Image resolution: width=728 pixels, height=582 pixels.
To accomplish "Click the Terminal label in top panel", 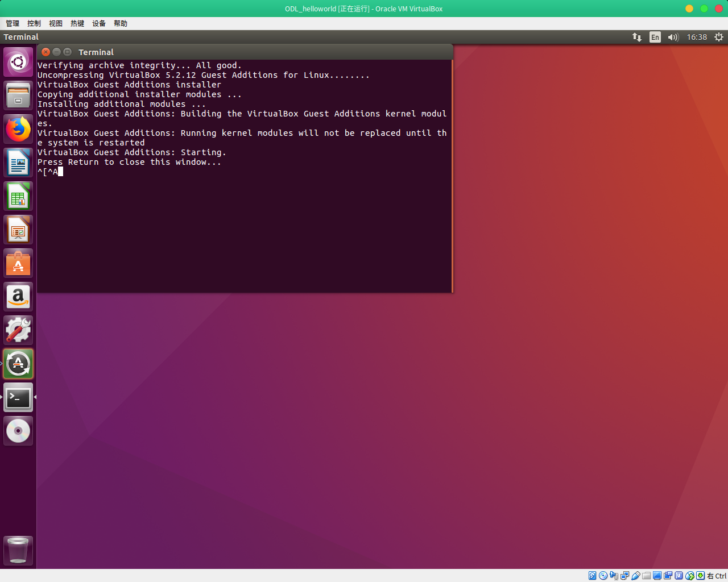I will tap(21, 37).
